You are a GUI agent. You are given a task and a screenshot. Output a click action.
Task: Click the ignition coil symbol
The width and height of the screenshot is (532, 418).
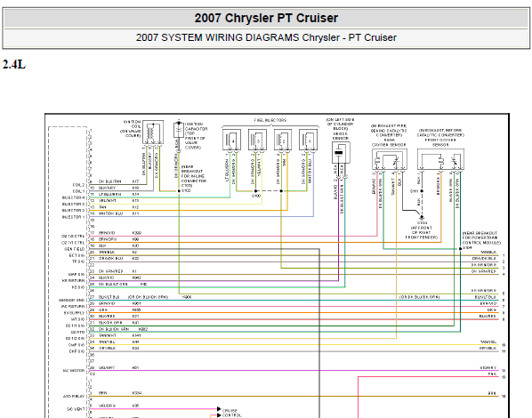tap(153, 133)
